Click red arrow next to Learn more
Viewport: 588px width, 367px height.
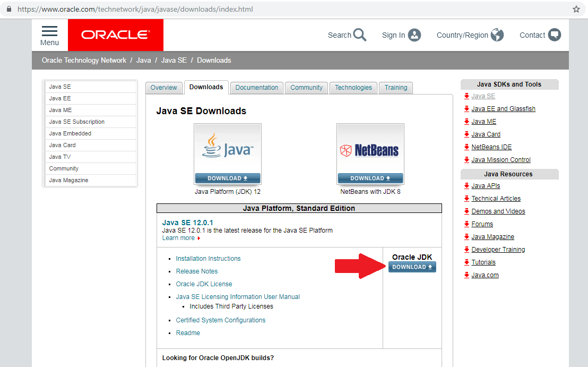tap(199, 238)
